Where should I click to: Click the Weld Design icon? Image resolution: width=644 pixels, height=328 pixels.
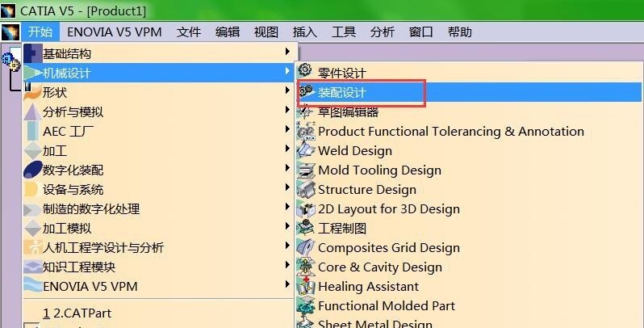click(x=306, y=150)
